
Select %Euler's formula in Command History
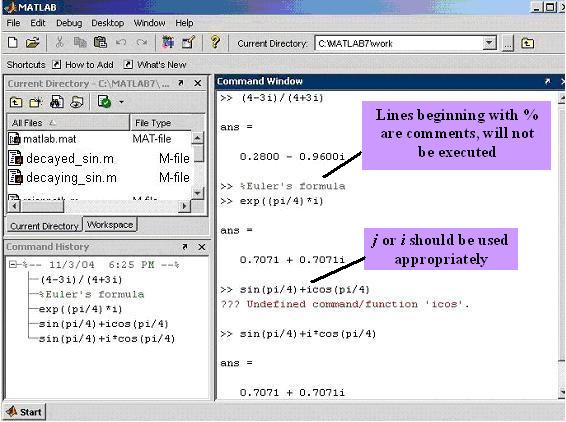(91, 295)
